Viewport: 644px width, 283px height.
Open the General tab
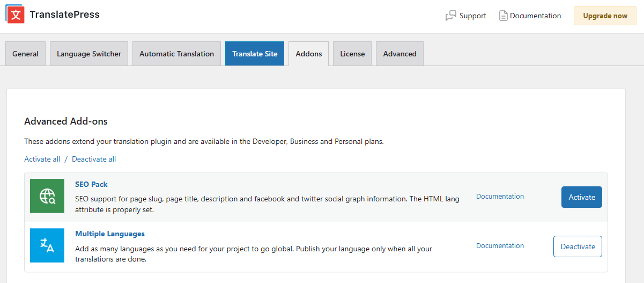tap(26, 54)
